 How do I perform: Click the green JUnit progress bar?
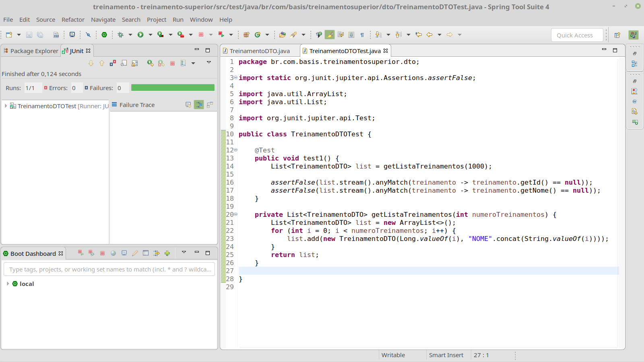tap(173, 88)
